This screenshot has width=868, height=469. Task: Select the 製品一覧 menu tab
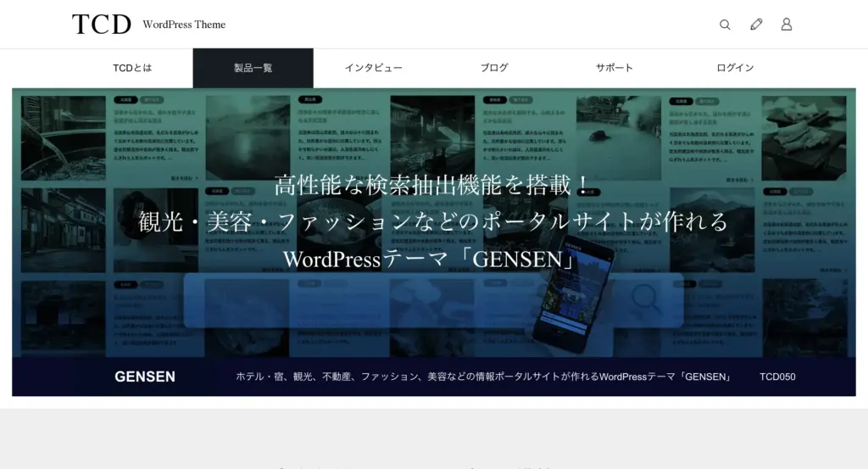click(253, 68)
